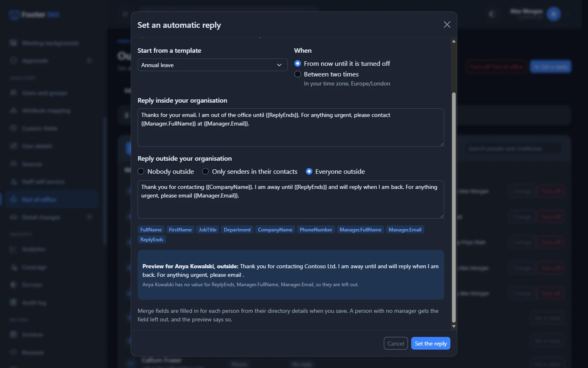Click the 'Reply inside your organisation' heading
588x368 pixels.
click(x=182, y=101)
